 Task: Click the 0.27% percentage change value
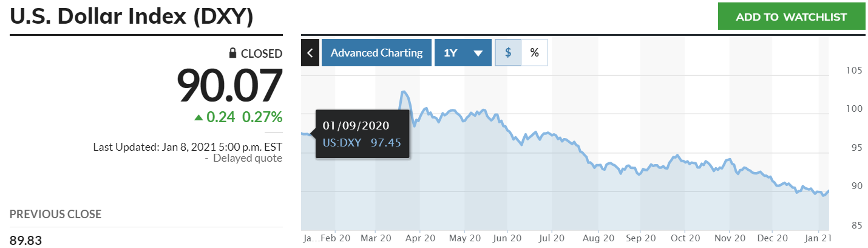263,117
